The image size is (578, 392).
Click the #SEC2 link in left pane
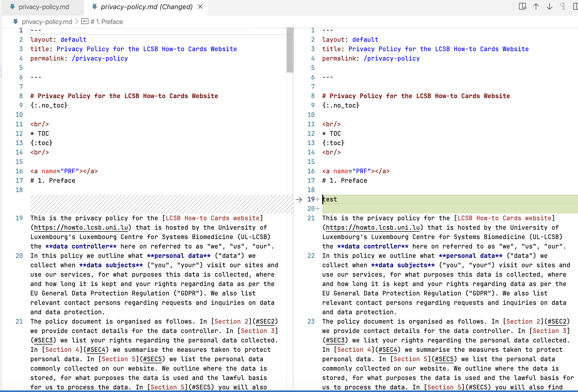[266, 322]
